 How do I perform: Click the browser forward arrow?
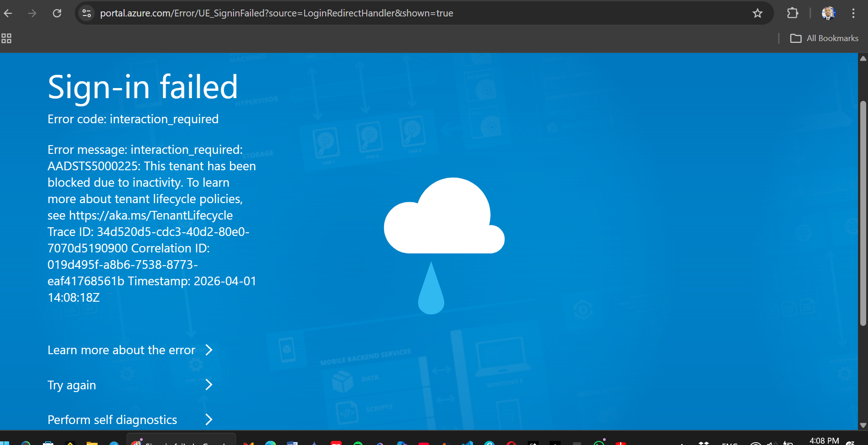pos(32,13)
